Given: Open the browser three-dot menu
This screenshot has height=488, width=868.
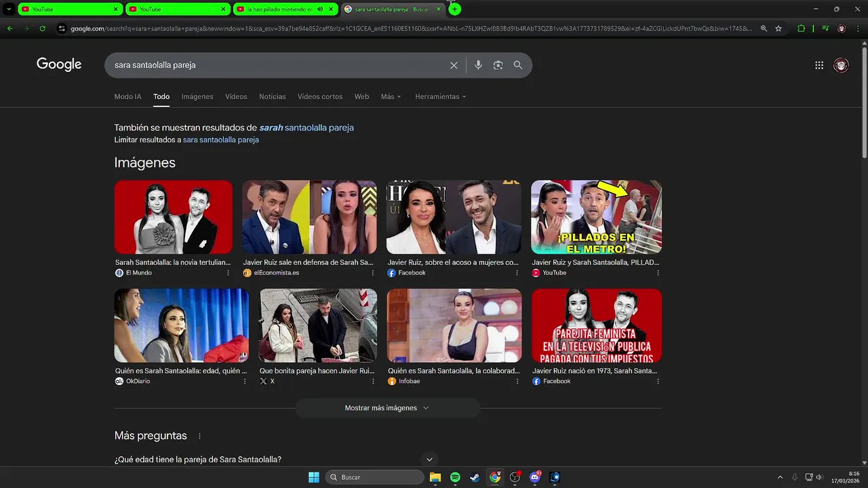Looking at the screenshot, I should (858, 28).
